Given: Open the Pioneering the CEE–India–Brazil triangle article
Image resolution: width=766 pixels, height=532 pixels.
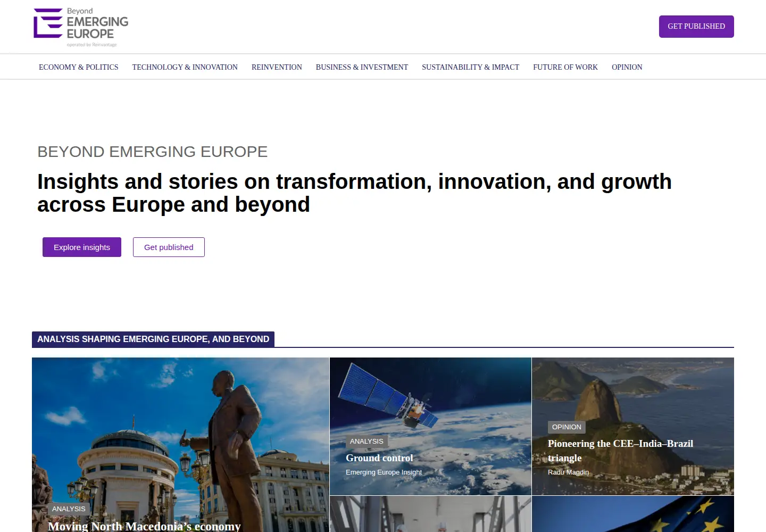Looking at the screenshot, I should click(620, 451).
